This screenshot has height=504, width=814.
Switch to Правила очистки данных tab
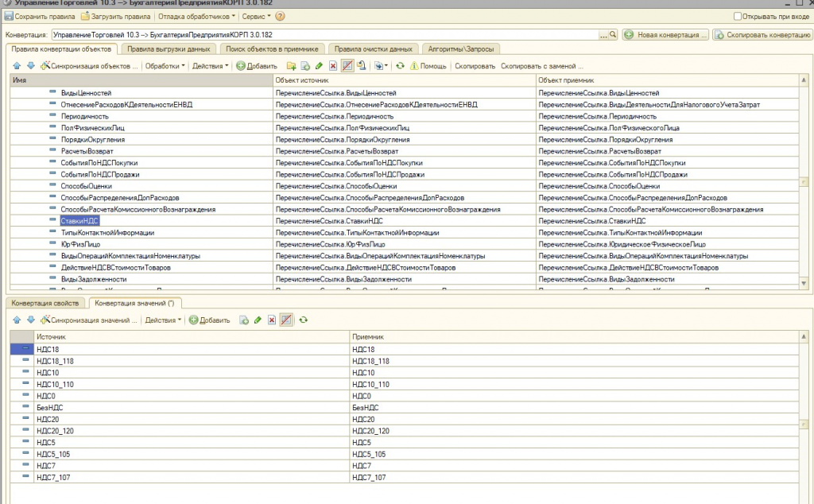click(374, 48)
